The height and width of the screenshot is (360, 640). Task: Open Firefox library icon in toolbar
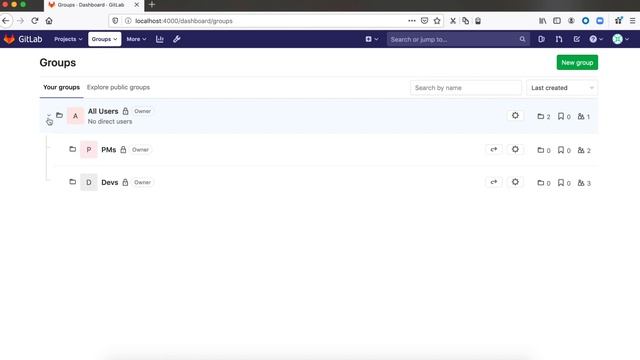pyautogui.click(x=542, y=21)
